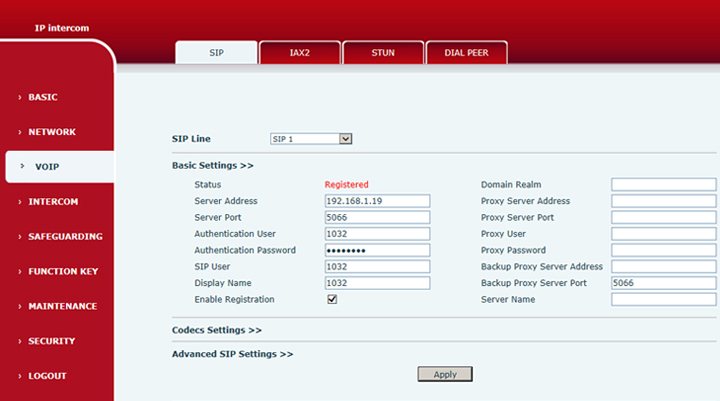Focus the Authentication Password field
The image size is (720, 401).
(x=377, y=250)
